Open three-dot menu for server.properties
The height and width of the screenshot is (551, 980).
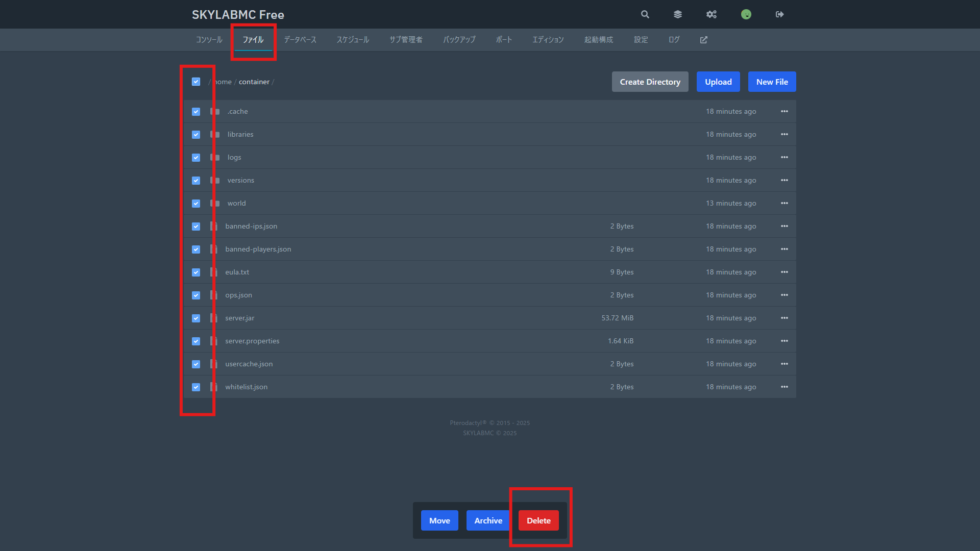tap(784, 341)
